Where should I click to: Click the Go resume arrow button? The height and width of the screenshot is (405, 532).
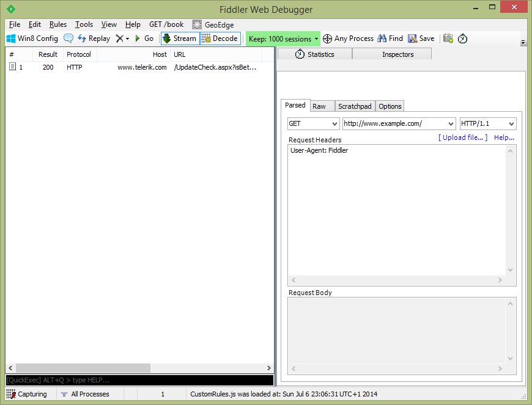[x=144, y=38]
